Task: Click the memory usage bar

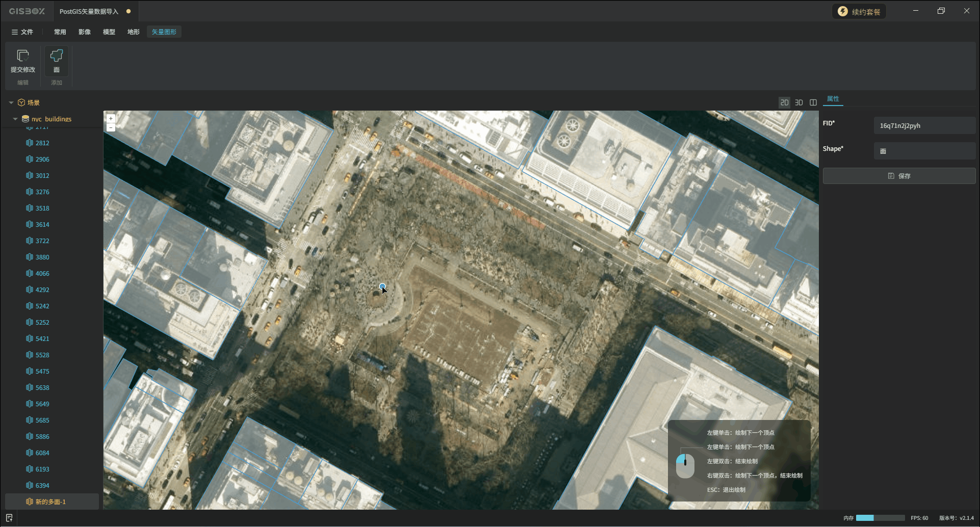Action: coord(880,518)
